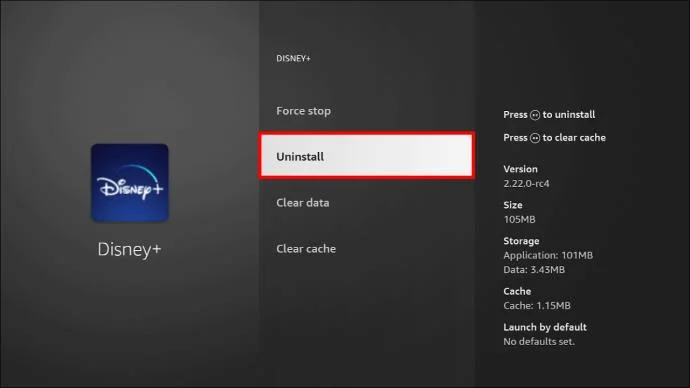The width and height of the screenshot is (690, 388).
Task: Click the 'Application: 101MB' storage entry
Action: 548,256
